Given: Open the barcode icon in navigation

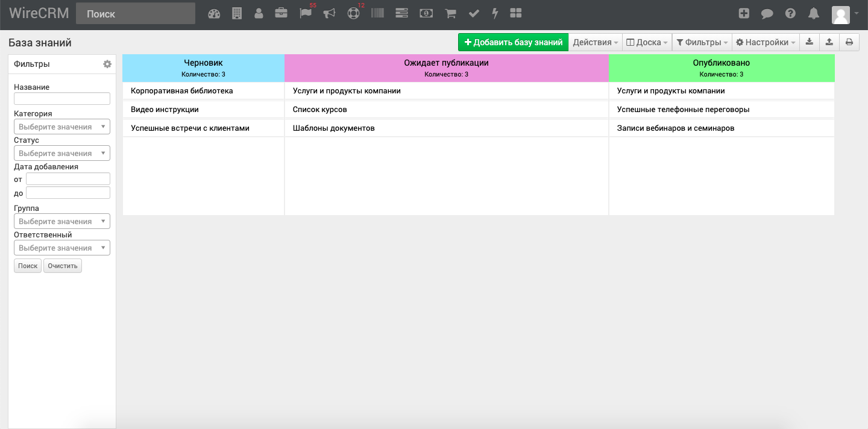Looking at the screenshot, I should [377, 13].
